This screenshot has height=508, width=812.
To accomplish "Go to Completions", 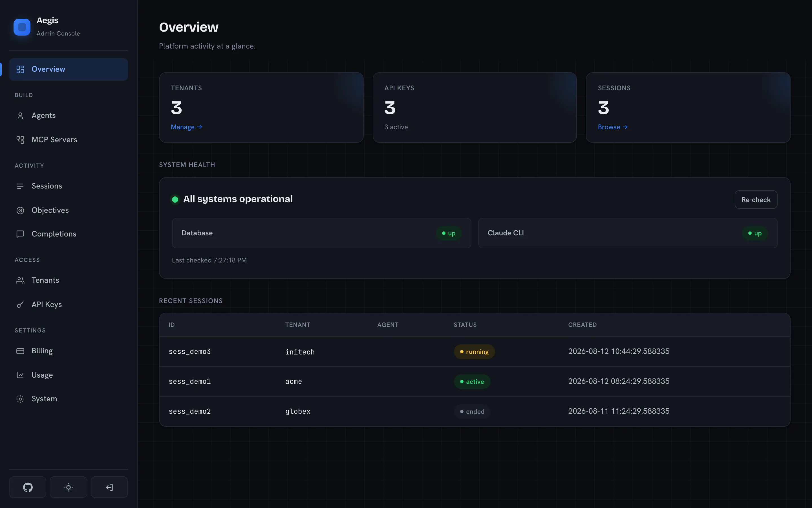I will (x=69, y=234).
